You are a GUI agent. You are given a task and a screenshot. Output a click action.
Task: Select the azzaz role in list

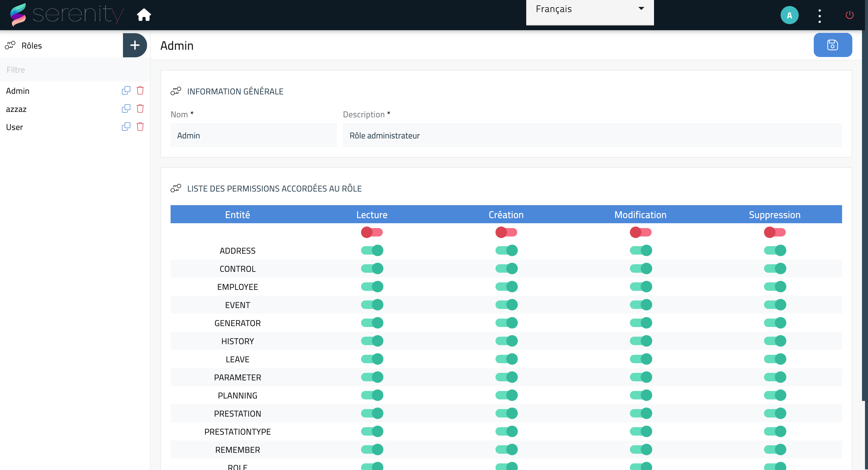[x=16, y=109]
